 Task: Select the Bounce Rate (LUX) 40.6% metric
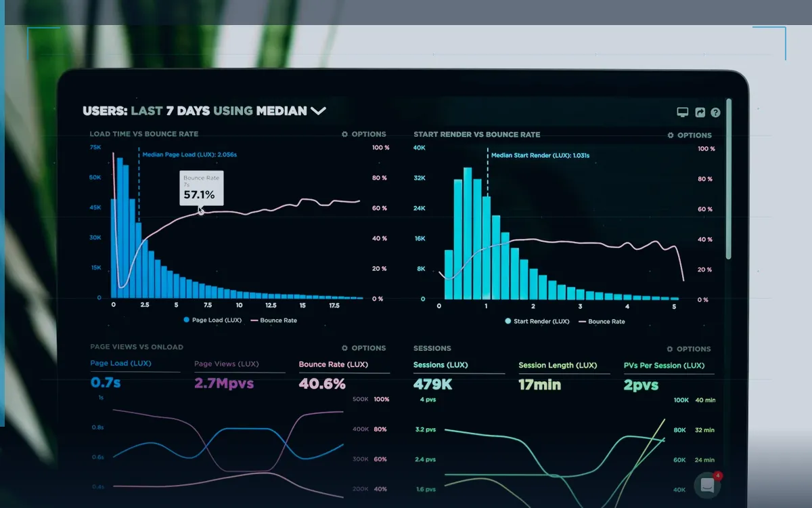pyautogui.click(x=344, y=376)
